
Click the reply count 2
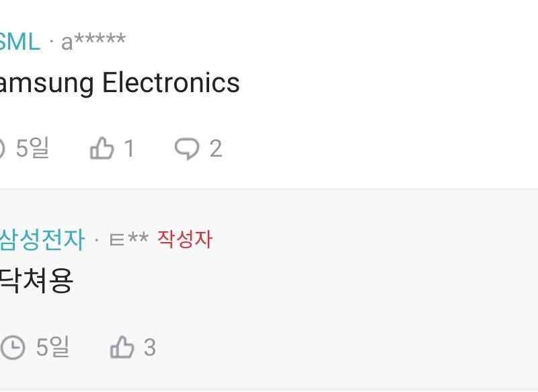pyautogui.click(x=215, y=149)
